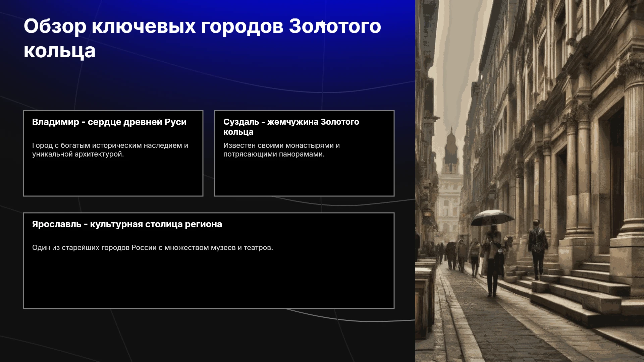This screenshot has width=644, height=362.
Task: Click the Суздаль description about монастырями
Action: [x=281, y=150]
